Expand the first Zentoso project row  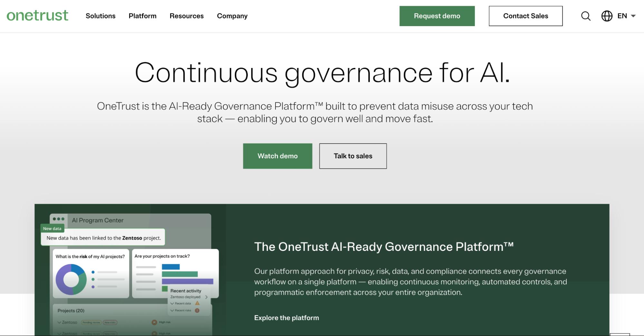pos(59,322)
